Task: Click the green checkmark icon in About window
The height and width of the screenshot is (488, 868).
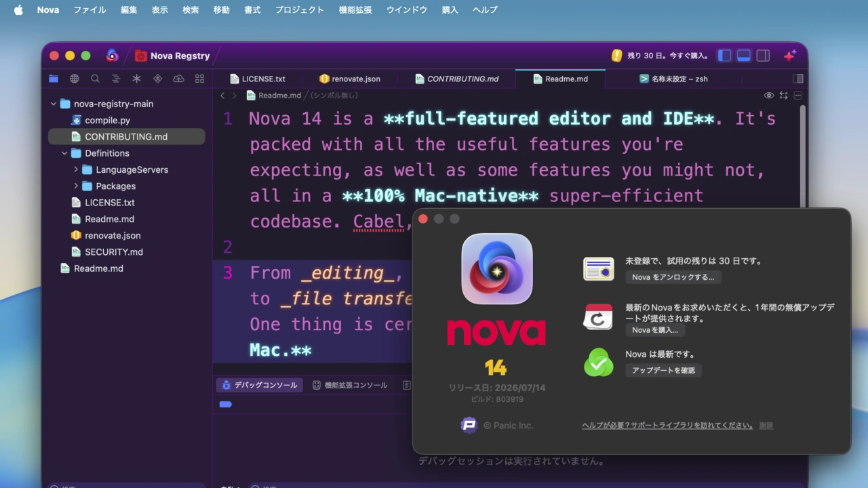Action: (x=599, y=363)
